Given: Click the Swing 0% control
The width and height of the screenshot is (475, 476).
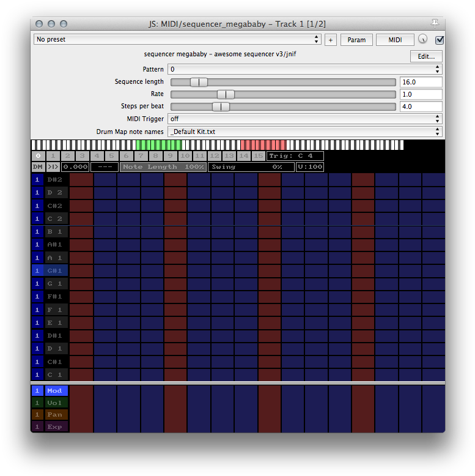Looking at the screenshot, I should (251, 166).
